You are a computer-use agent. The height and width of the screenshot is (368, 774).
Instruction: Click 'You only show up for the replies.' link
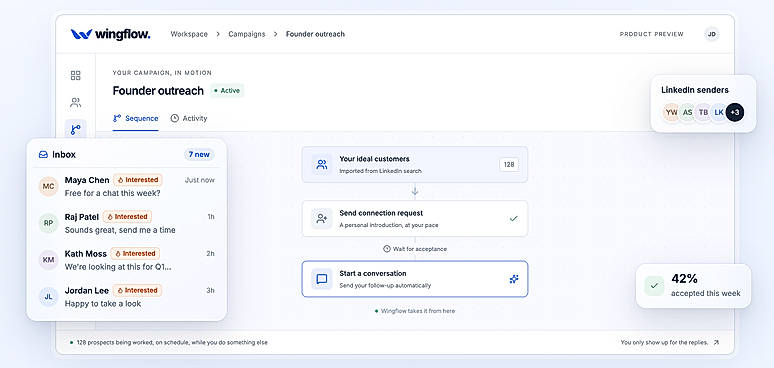(x=664, y=342)
